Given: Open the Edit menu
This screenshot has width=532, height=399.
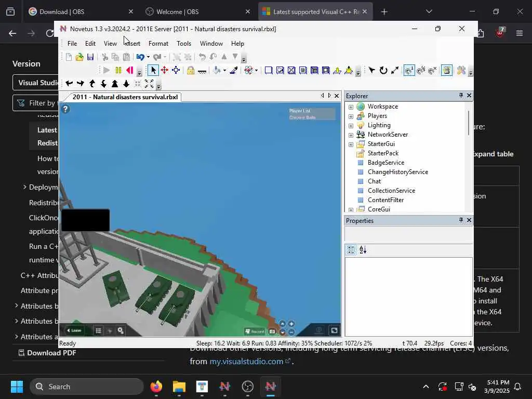Looking at the screenshot, I should tap(90, 44).
